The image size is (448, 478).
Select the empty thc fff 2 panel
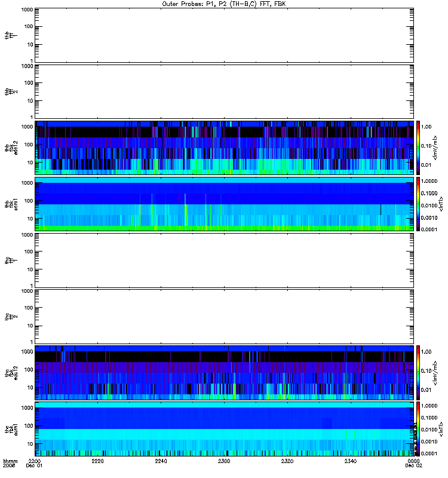224,317
